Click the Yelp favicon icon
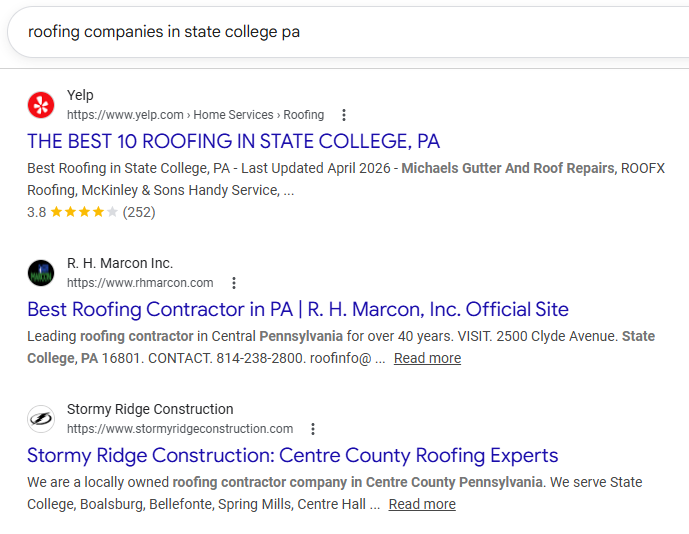 click(x=41, y=104)
